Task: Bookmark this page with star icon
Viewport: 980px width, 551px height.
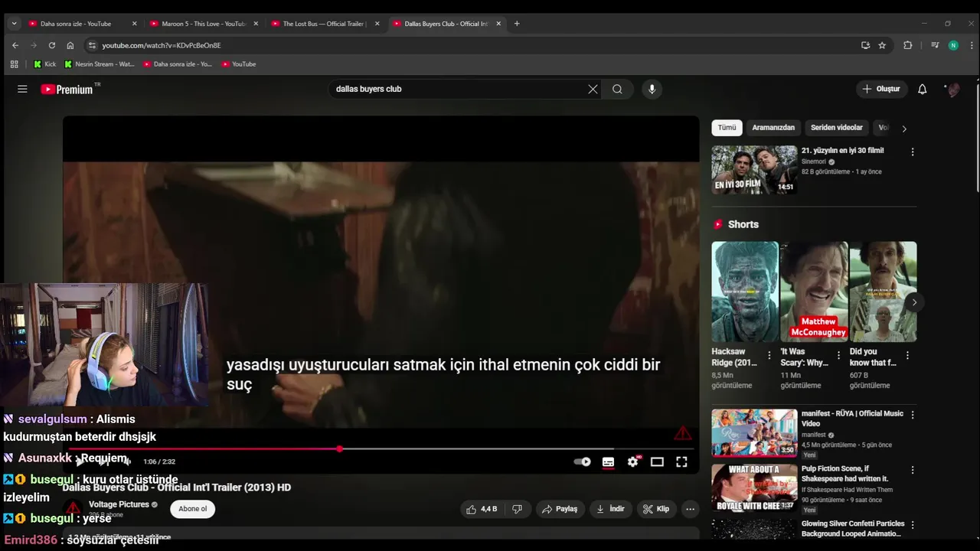Action: coord(882,45)
